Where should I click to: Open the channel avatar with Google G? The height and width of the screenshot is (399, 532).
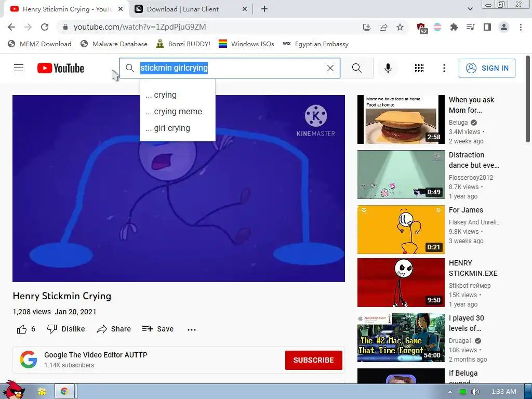28,360
